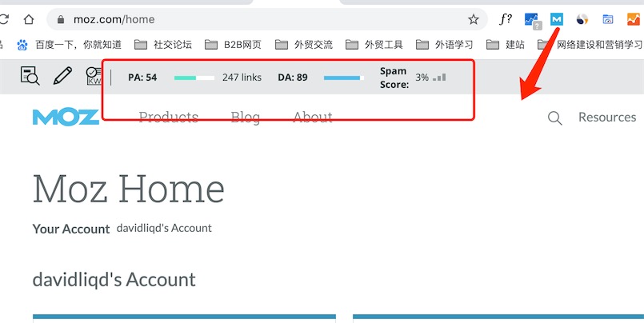Image resolution: width=644 pixels, height=323 pixels.
Task: View site info via the lock icon
Action: point(61,19)
